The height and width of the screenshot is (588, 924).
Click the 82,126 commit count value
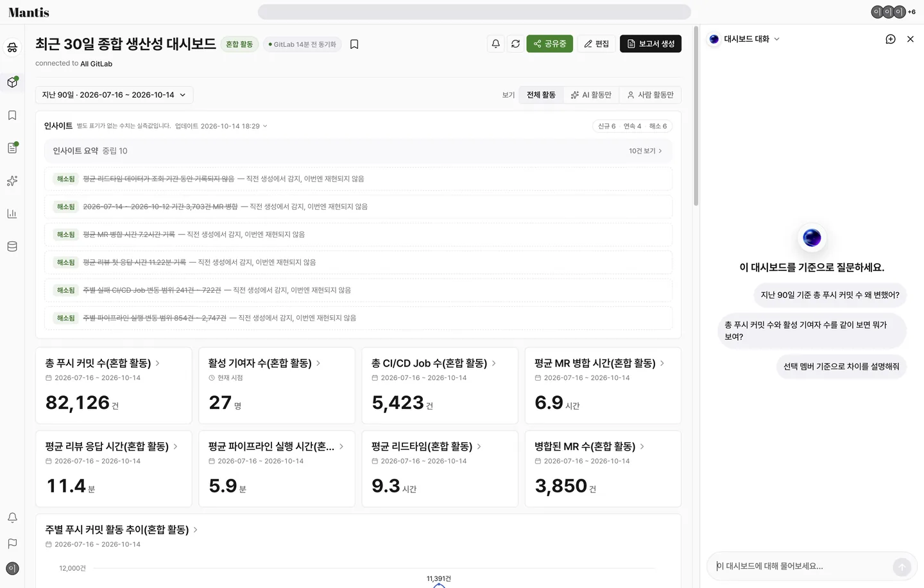click(x=78, y=403)
